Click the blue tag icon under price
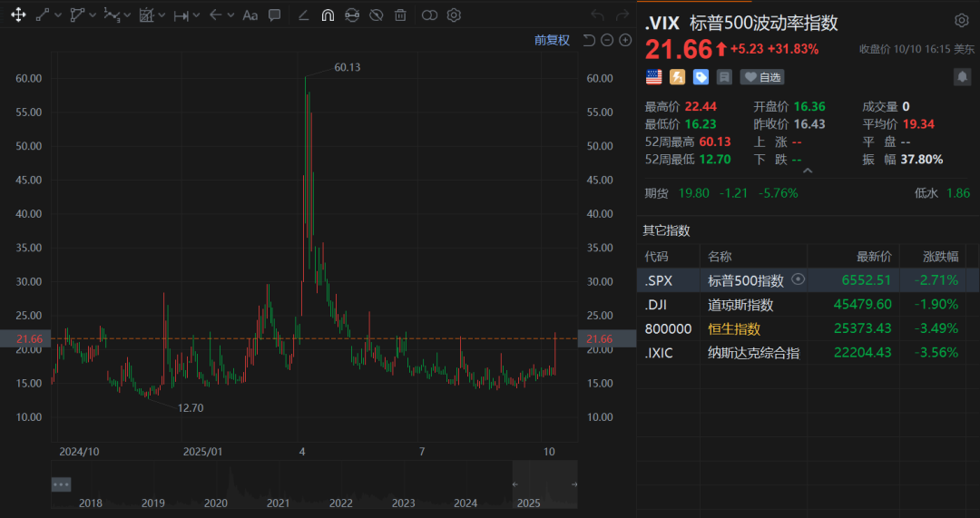980x518 pixels. click(x=701, y=77)
